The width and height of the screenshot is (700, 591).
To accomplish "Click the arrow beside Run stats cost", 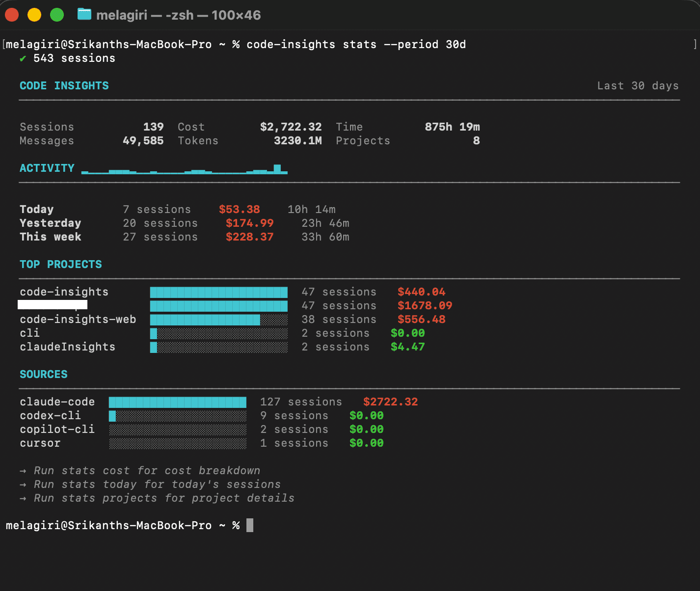I will 23,470.
